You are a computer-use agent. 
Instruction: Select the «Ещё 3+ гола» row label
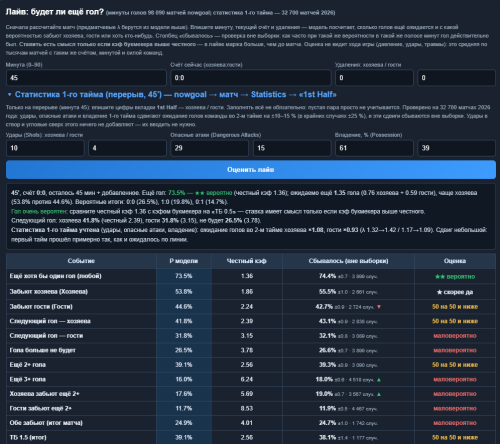27,379
